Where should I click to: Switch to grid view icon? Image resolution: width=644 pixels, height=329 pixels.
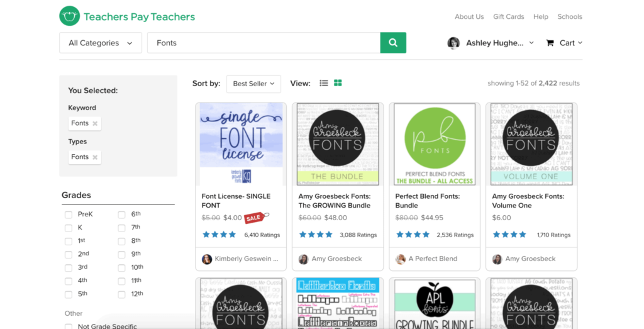pyautogui.click(x=338, y=84)
